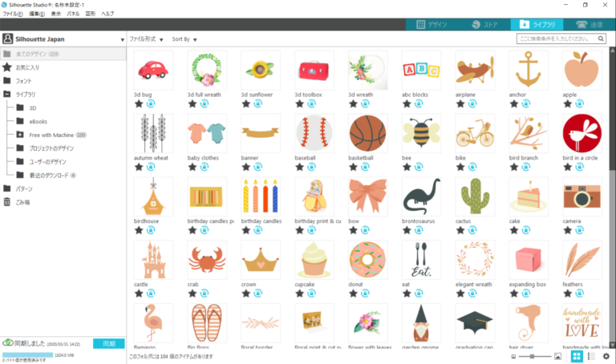The image size is (616, 364).
Task: Toggle favorite star for cactus design
Action: 460,230
